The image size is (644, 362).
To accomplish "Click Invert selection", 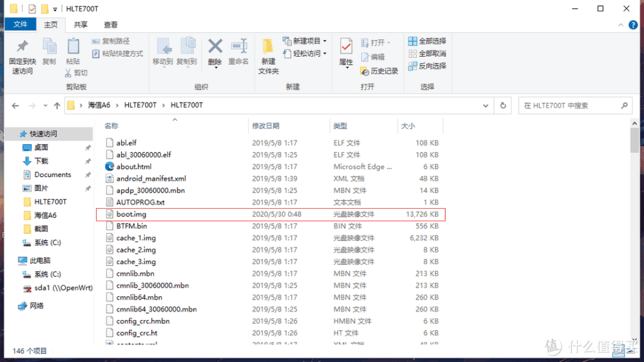I will click(427, 66).
